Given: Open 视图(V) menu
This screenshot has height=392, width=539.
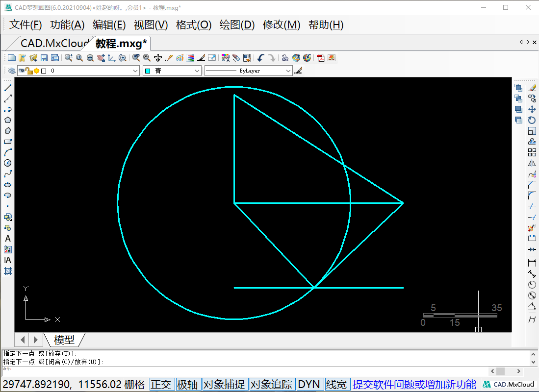Looking at the screenshot, I should [151, 24].
